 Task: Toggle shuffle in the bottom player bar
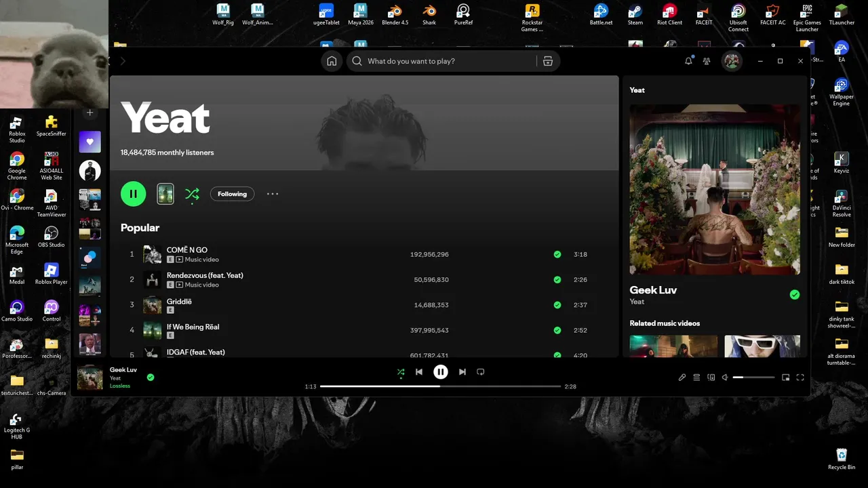(401, 372)
